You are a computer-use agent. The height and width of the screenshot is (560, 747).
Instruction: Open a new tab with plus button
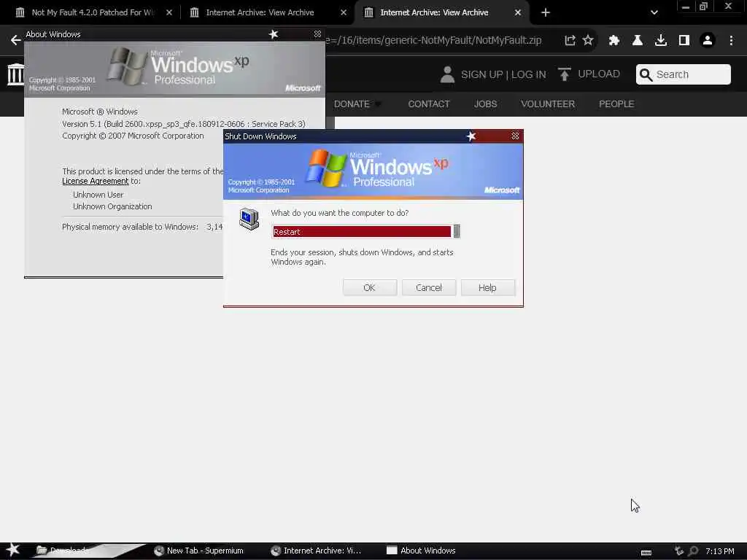coord(546,12)
